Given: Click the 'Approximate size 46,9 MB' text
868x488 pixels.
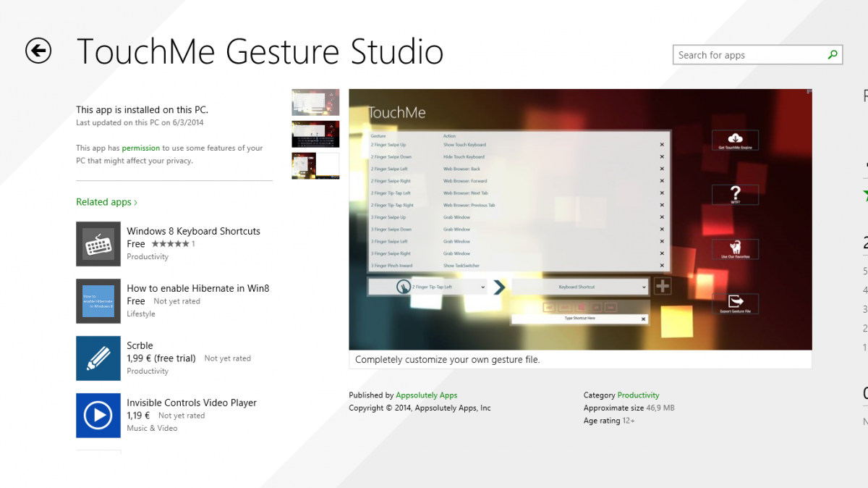Looking at the screenshot, I should [x=629, y=408].
